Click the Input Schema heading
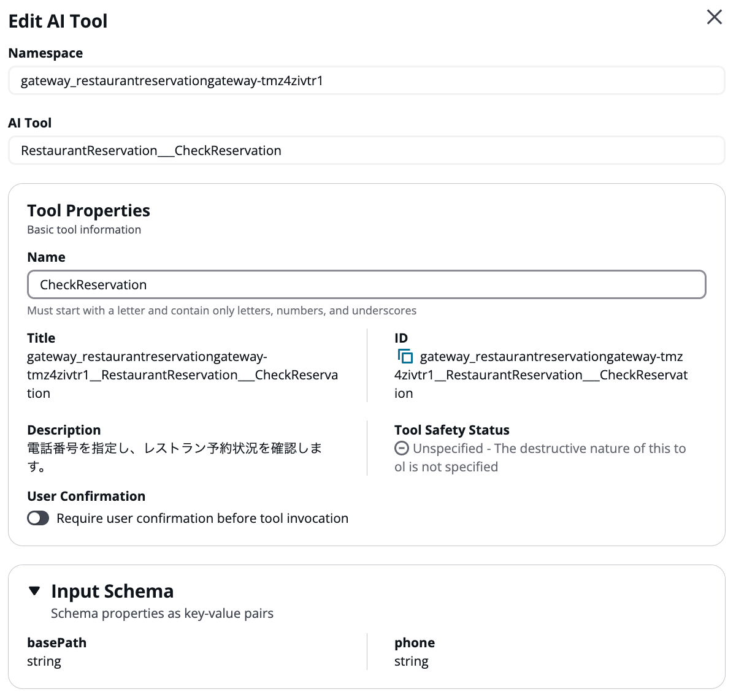736x700 pixels. pyautogui.click(x=112, y=591)
